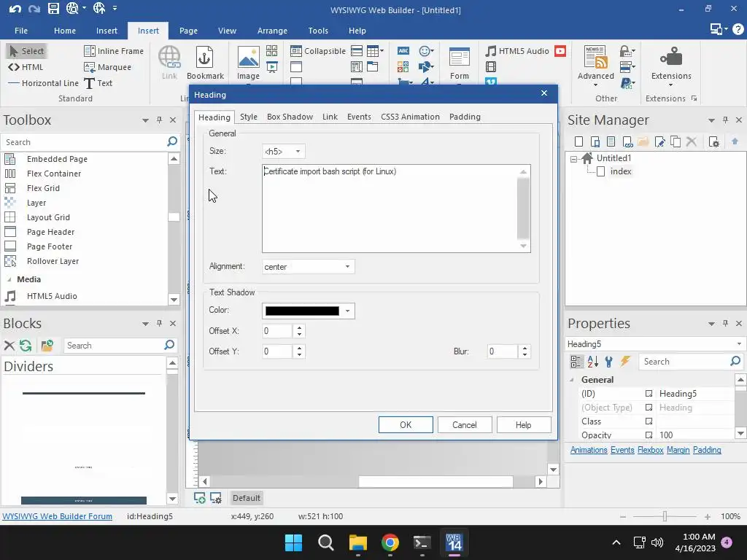Select the Marquee tool

point(108,67)
